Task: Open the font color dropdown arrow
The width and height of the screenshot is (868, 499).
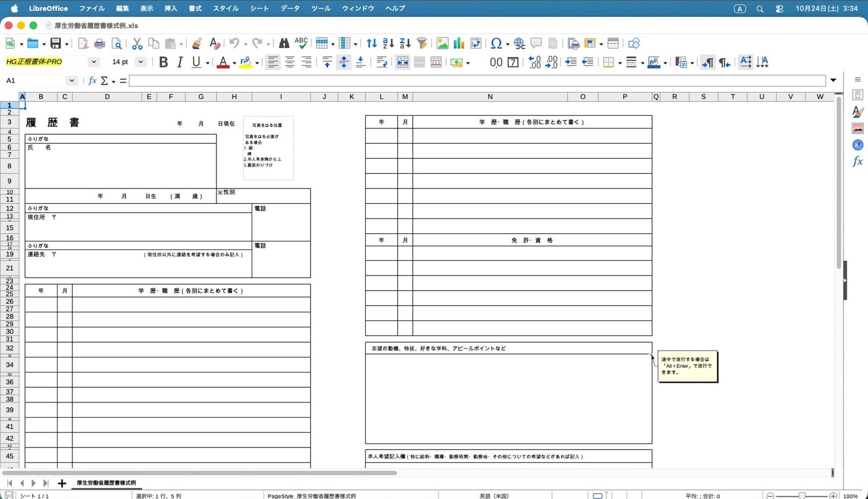Action: [x=234, y=63]
